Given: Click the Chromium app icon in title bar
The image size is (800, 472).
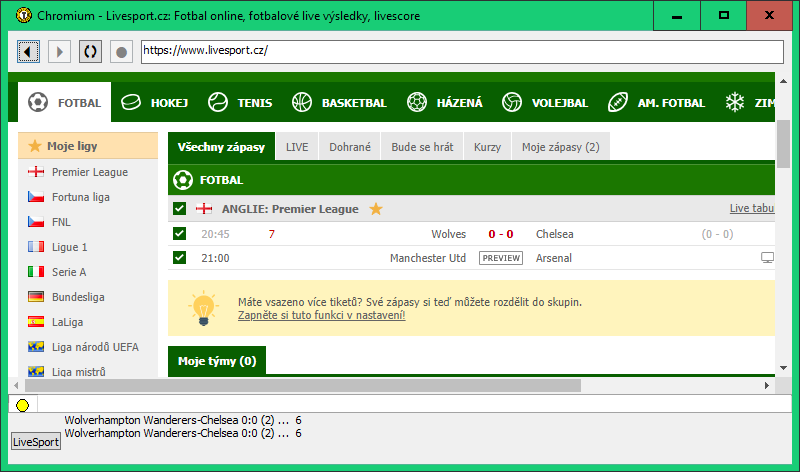Looking at the screenshot, I should (x=23, y=15).
